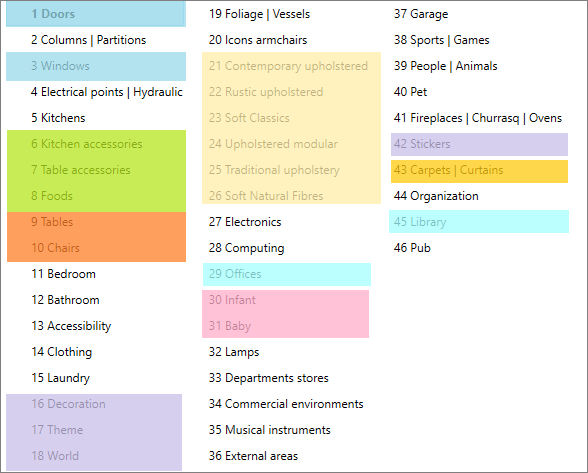This screenshot has height=473, width=588.
Task: Open the 15 Laundry category
Action: coord(60,378)
